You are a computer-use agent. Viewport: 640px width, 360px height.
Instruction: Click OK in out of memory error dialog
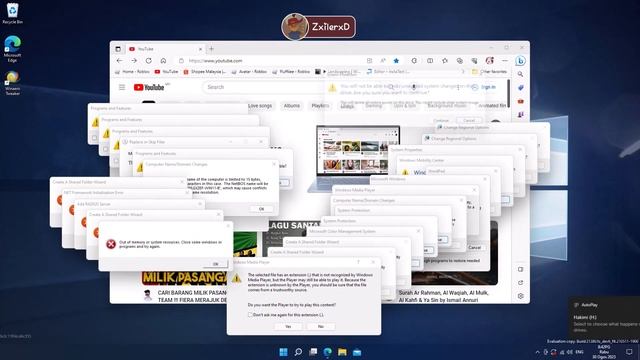click(x=216, y=264)
